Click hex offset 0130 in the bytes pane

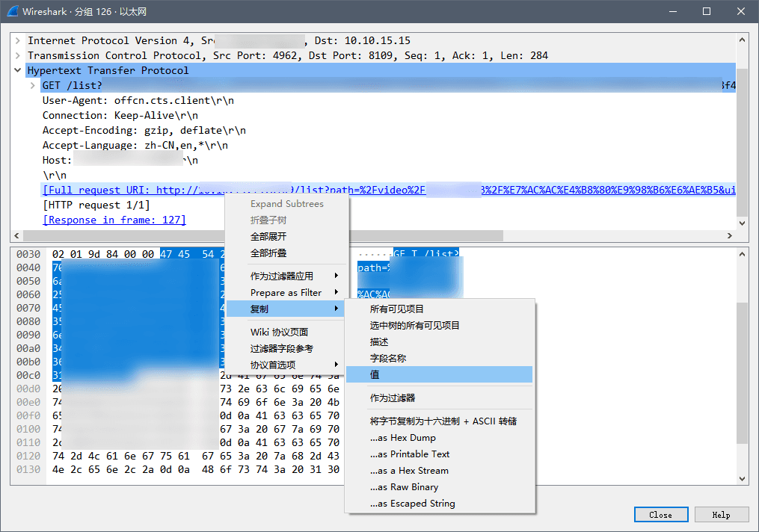pos(28,470)
